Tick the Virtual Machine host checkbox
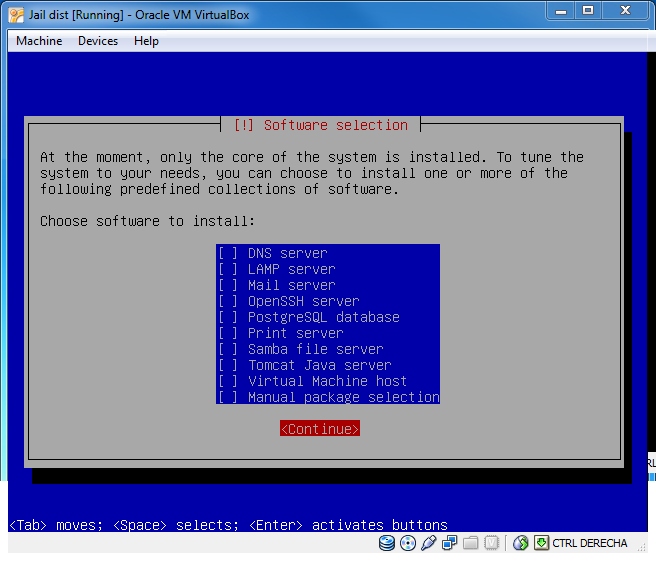656x561 pixels. pyautogui.click(x=228, y=381)
